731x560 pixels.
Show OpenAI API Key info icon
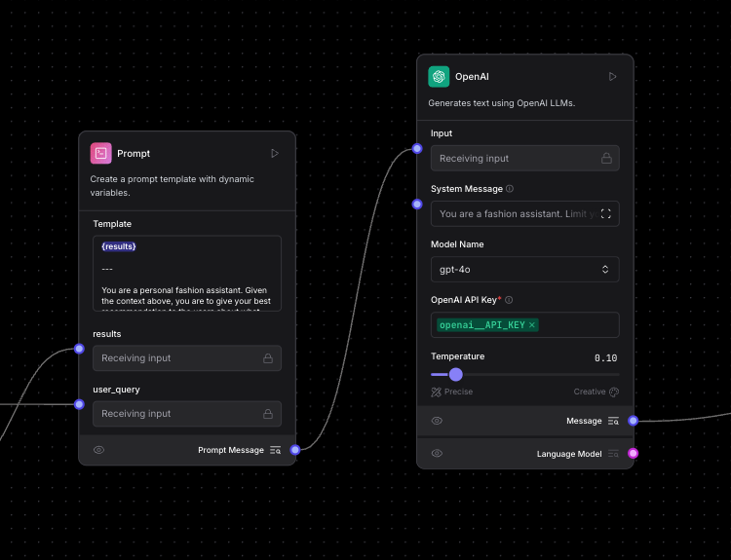click(509, 300)
